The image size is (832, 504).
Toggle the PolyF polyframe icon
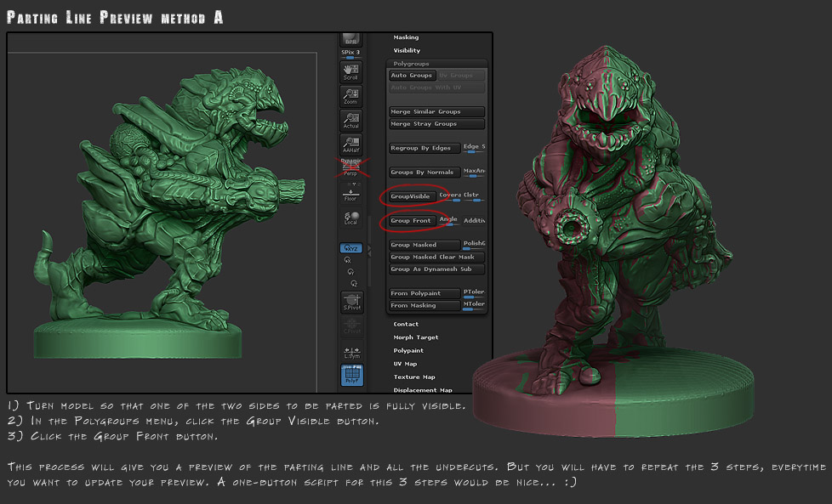coord(352,374)
